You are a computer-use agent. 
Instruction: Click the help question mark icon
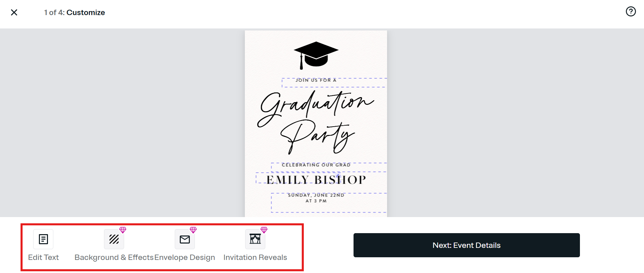coord(631,12)
